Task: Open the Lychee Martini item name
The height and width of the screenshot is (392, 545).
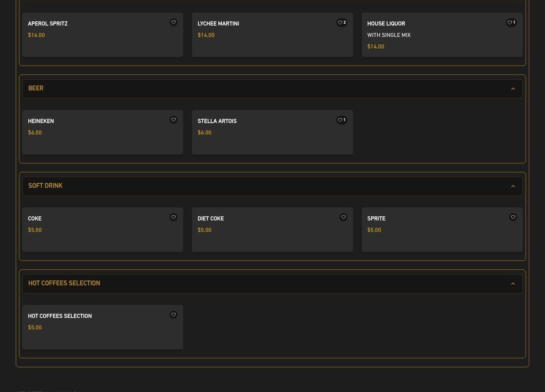Action: pyautogui.click(x=218, y=24)
